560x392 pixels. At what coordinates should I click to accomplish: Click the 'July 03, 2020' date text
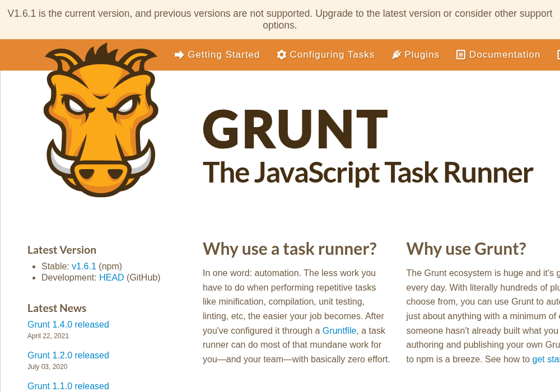[48, 367]
